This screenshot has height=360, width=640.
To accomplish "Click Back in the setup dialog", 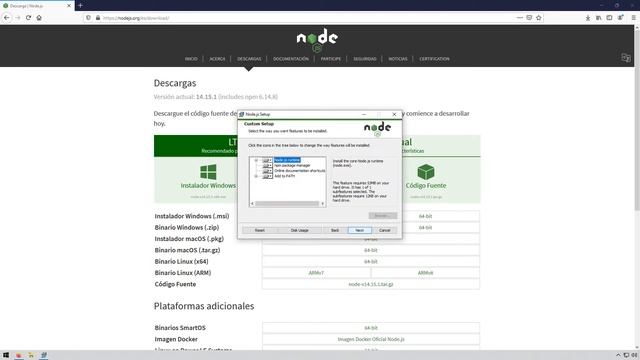I will (x=335, y=231).
